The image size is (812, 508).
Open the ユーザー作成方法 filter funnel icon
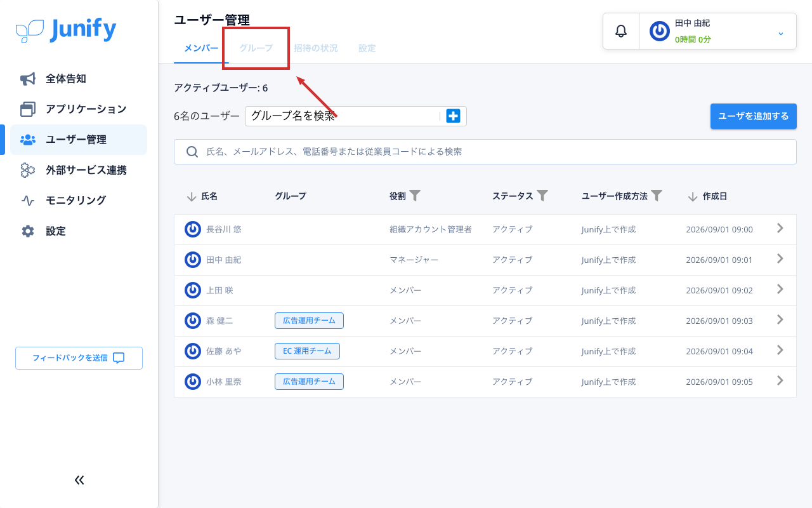(657, 196)
